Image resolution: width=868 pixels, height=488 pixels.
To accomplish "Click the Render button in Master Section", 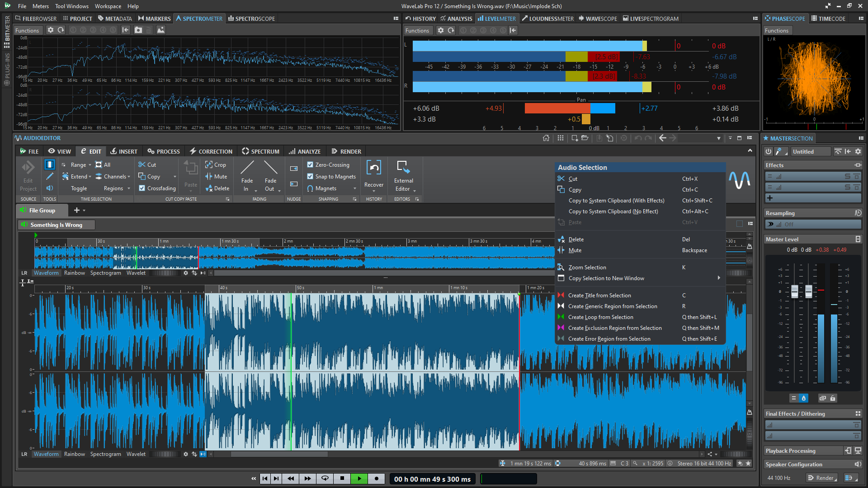I will click(x=822, y=478).
